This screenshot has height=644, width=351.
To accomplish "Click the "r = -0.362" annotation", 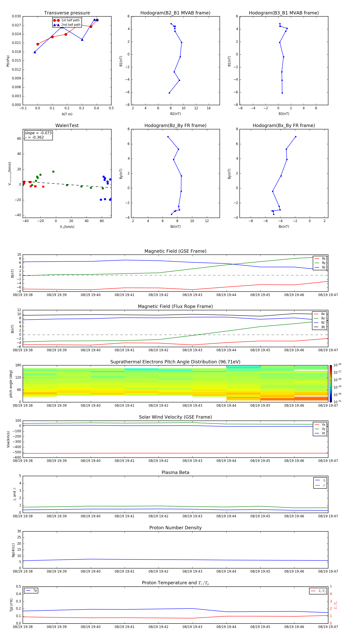I will [35, 137].
